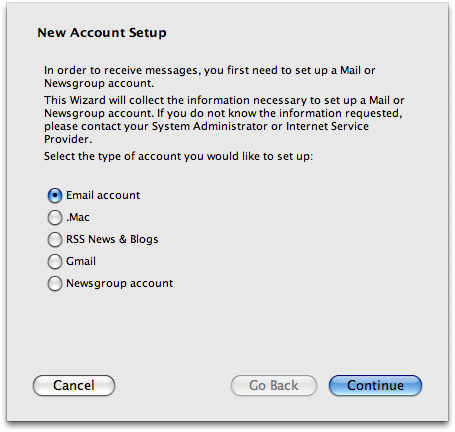The height and width of the screenshot is (432, 455).
Task: Click the Cancel button
Action: (74, 385)
